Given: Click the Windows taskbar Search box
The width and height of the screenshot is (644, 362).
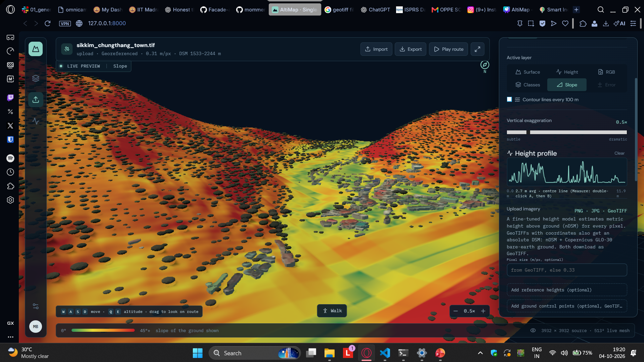Looking at the screenshot, I should [255, 353].
